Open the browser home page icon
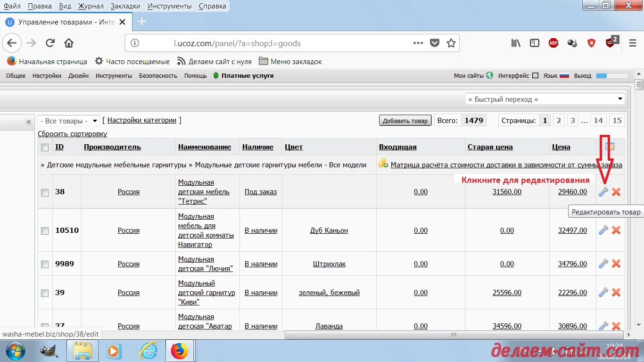Image resolution: width=644 pixels, height=362 pixels. pos(69,43)
